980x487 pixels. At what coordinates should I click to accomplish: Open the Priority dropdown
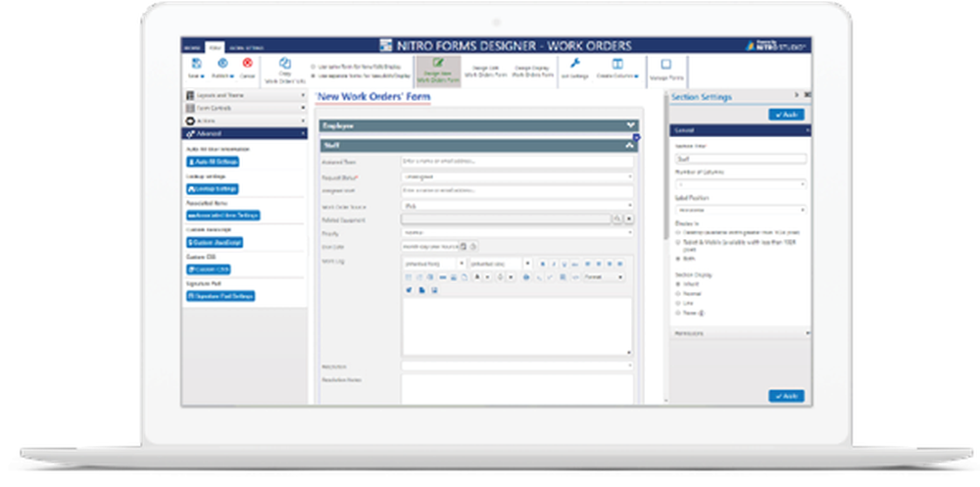click(x=516, y=232)
